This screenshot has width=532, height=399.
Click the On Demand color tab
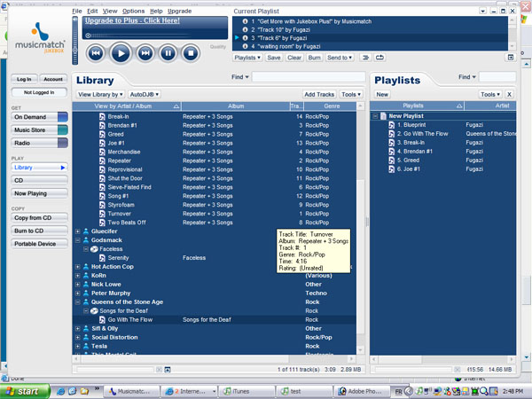pos(63,117)
